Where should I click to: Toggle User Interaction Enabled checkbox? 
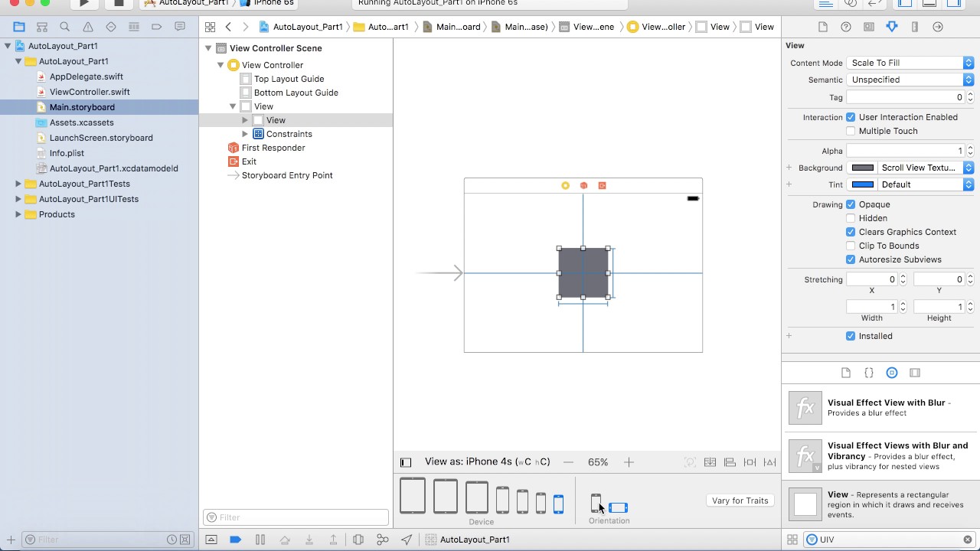click(851, 117)
